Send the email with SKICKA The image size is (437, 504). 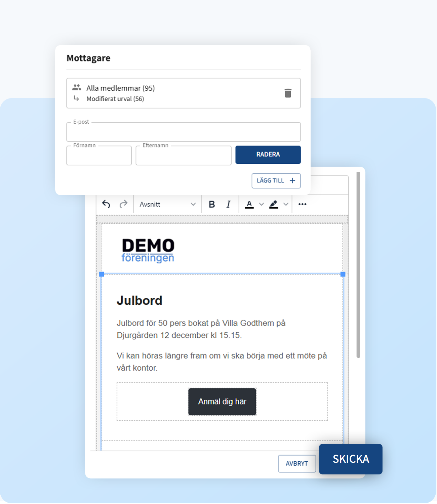[x=351, y=459]
